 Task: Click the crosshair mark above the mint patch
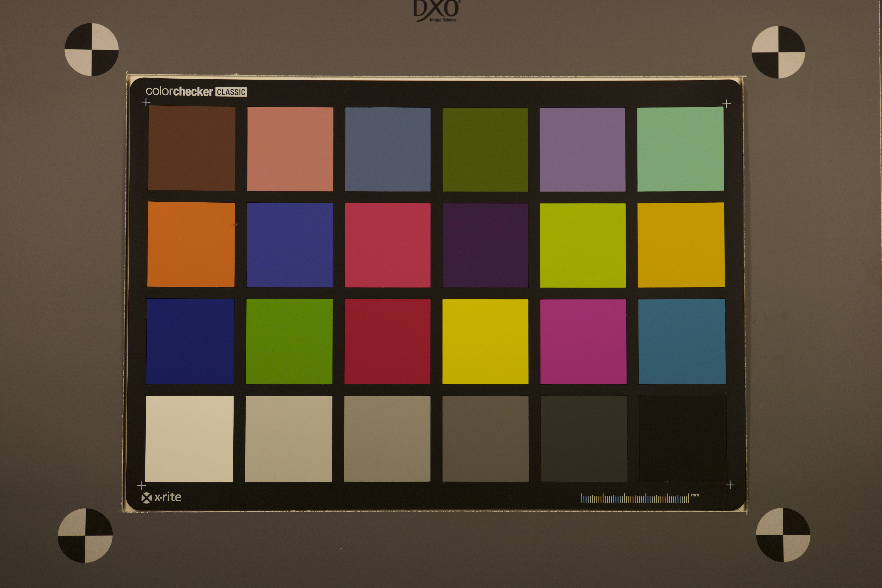pos(726,104)
